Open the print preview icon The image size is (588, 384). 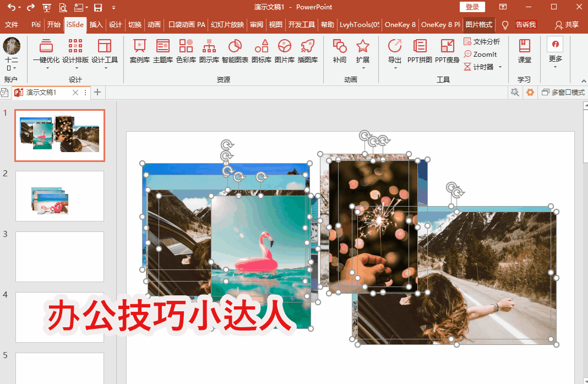click(x=63, y=7)
